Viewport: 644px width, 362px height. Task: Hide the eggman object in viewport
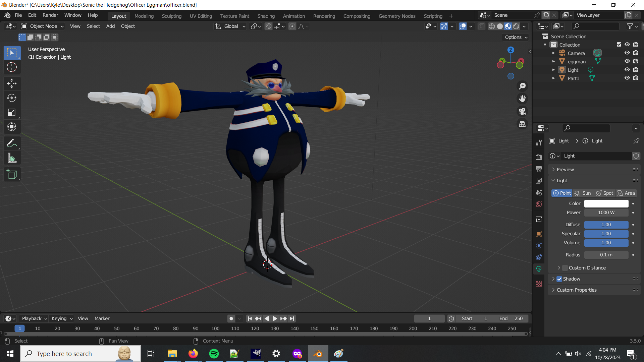627,61
